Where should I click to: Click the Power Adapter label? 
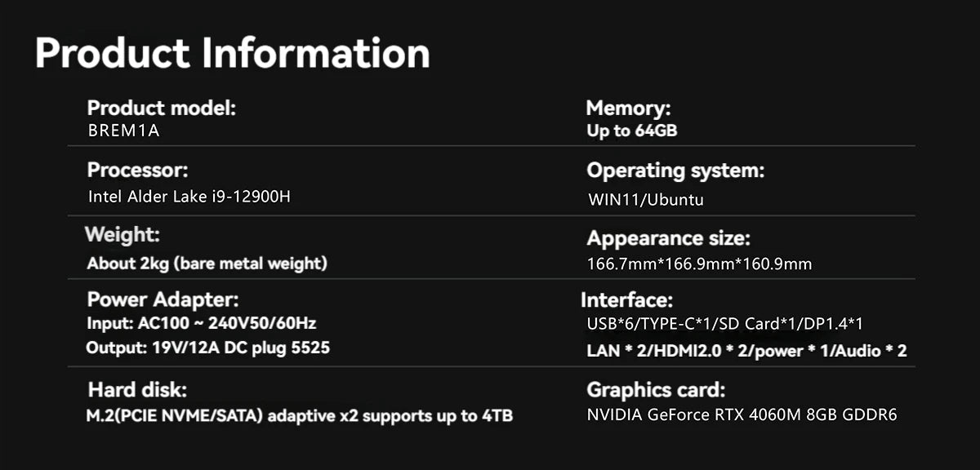(163, 299)
